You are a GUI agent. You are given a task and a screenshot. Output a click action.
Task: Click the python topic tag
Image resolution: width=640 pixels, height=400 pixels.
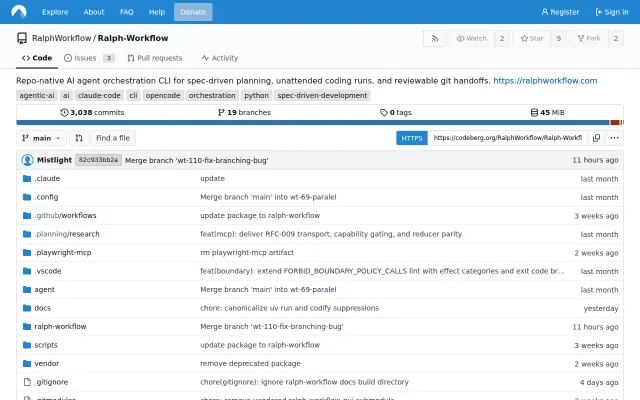click(x=256, y=96)
